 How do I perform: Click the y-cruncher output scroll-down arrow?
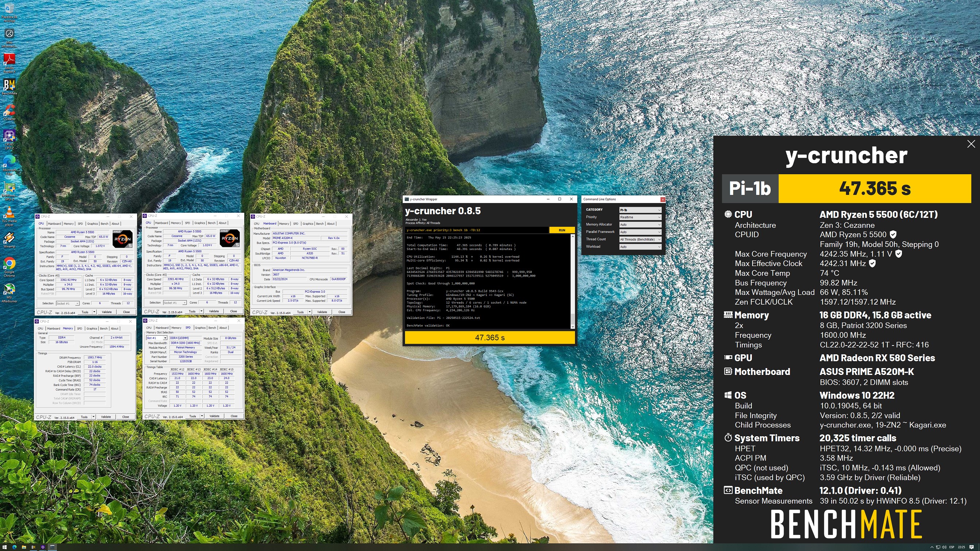(x=572, y=327)
